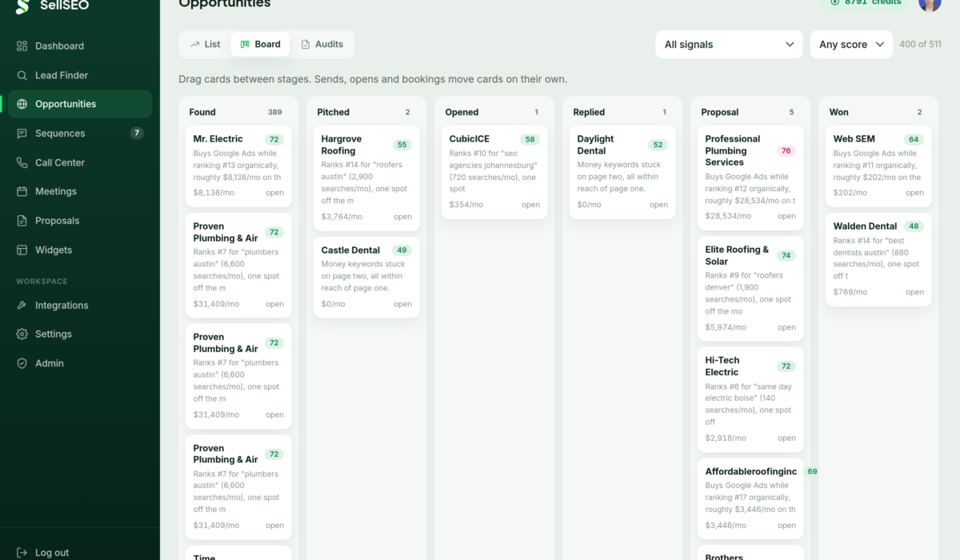Image resolution: width=960 pixels, height=560 pixels.
Task: Click the $8,138/mo value on Mr. Electric
Action: pos(214,193)
